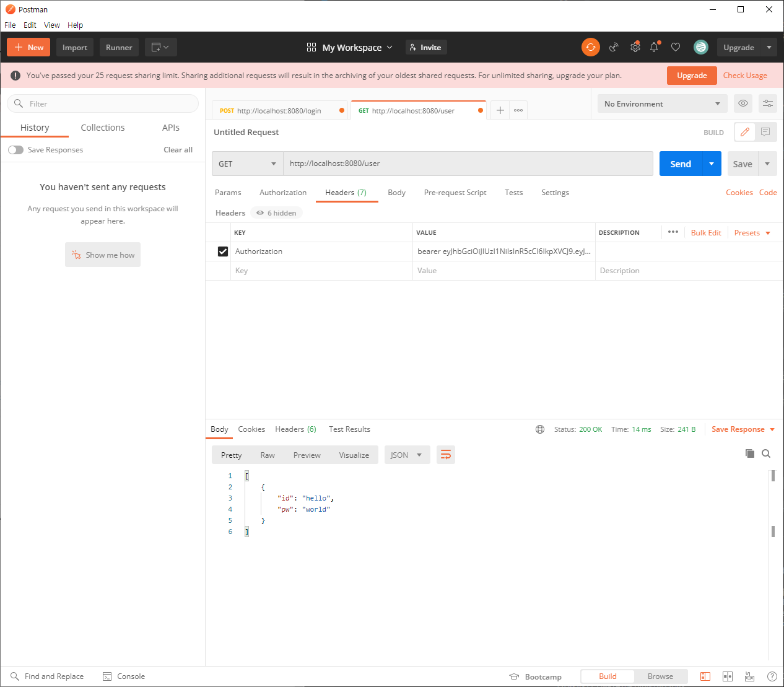Click the New button
Viewport: 784px width, 687px height.
28,47
